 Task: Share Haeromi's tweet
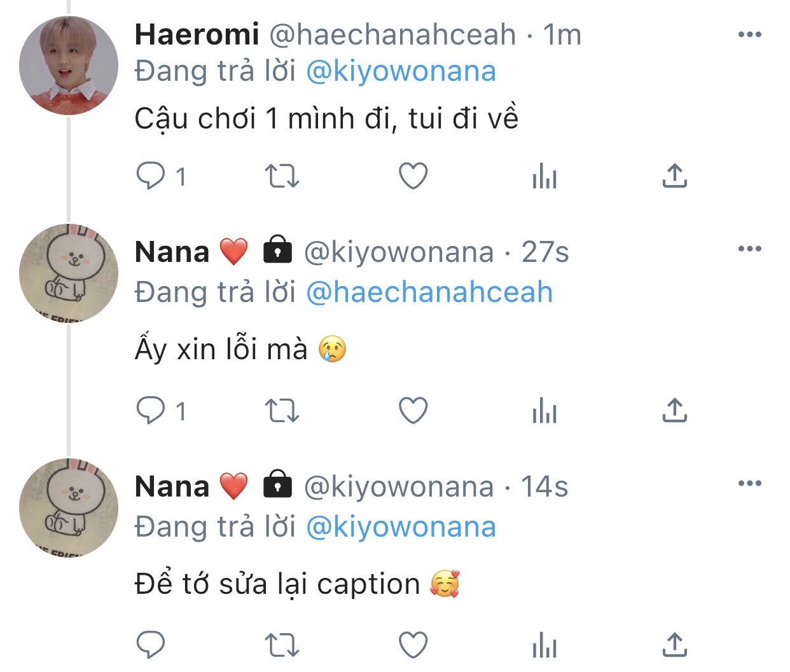pyautogui.click(x=674, y=176)
